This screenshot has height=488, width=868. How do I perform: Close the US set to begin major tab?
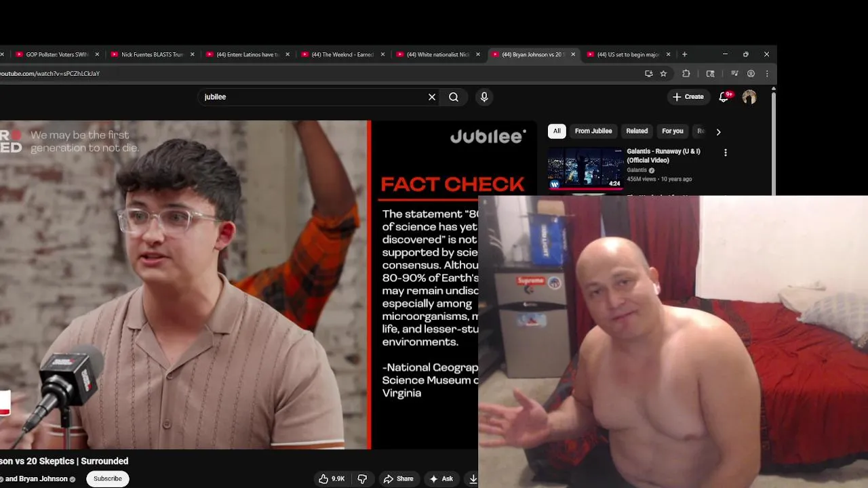(668, 54)
